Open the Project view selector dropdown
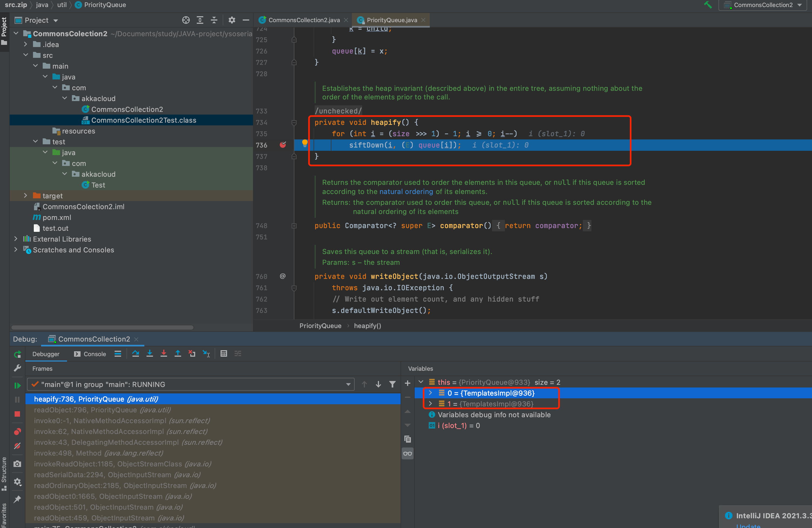 [x=36, y=21]
